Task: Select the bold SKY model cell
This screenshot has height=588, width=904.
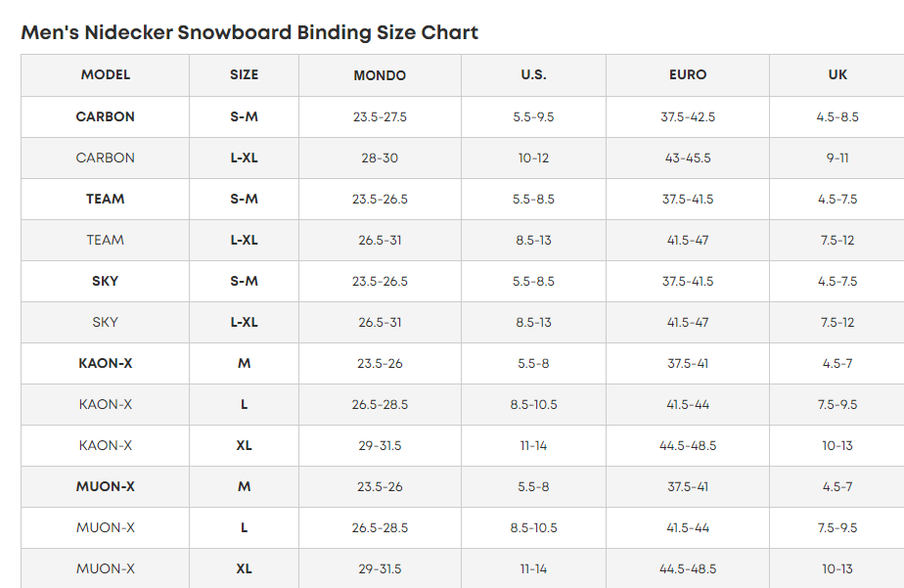Action: (x=106, y=281)
